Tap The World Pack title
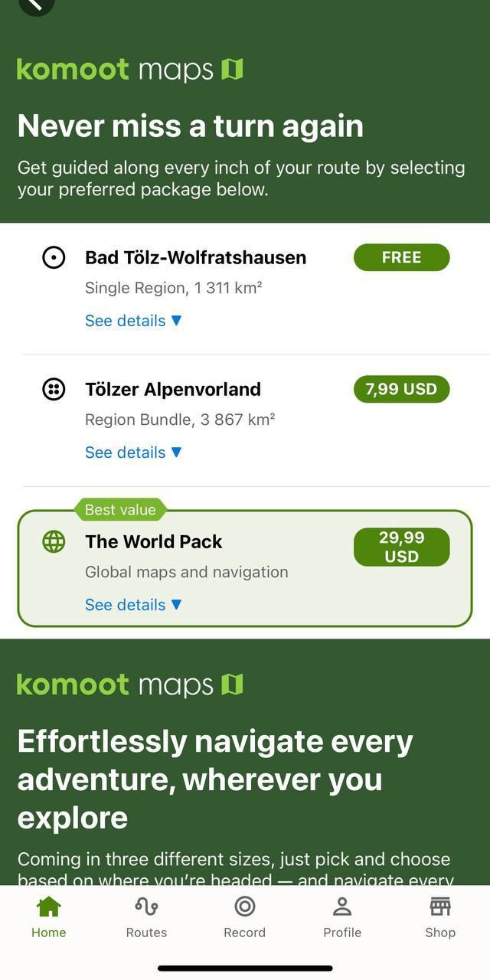This screenshot has width=490, height=980. (153, 542)
